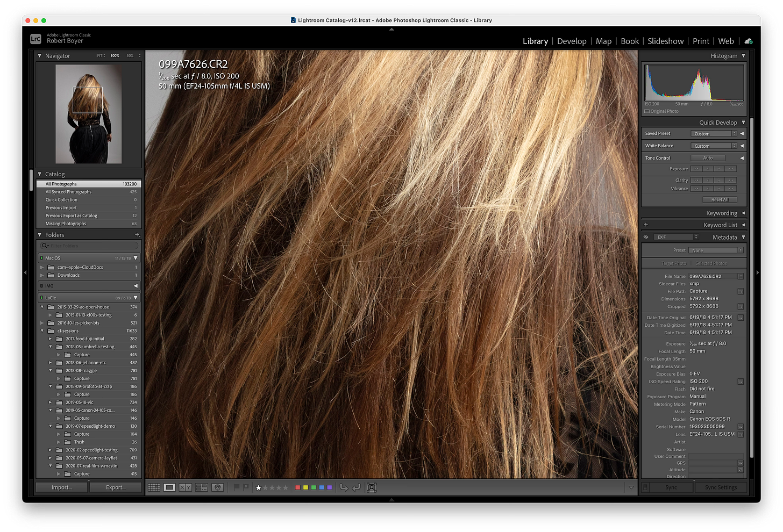Viewport: 783px width, 532px height.
Task: Rotate photo counter-clockwise arrow icon
Action: click(x=344, y=487)
